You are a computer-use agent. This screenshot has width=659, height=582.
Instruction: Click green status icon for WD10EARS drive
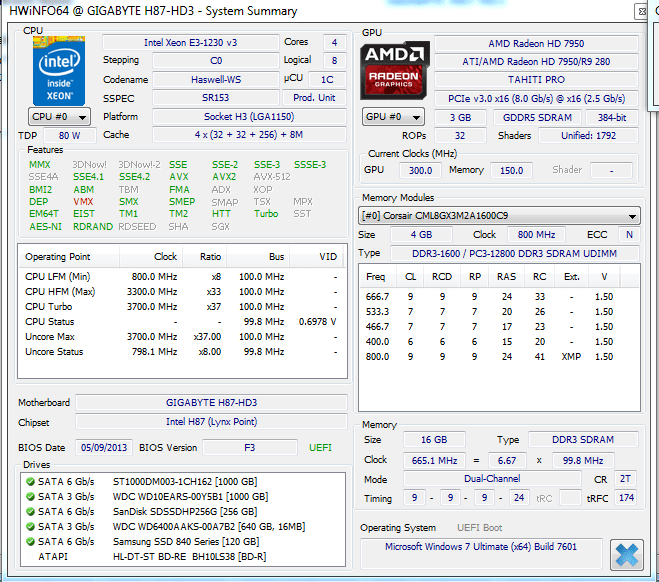pyautogui.click(x=30, y=497)
